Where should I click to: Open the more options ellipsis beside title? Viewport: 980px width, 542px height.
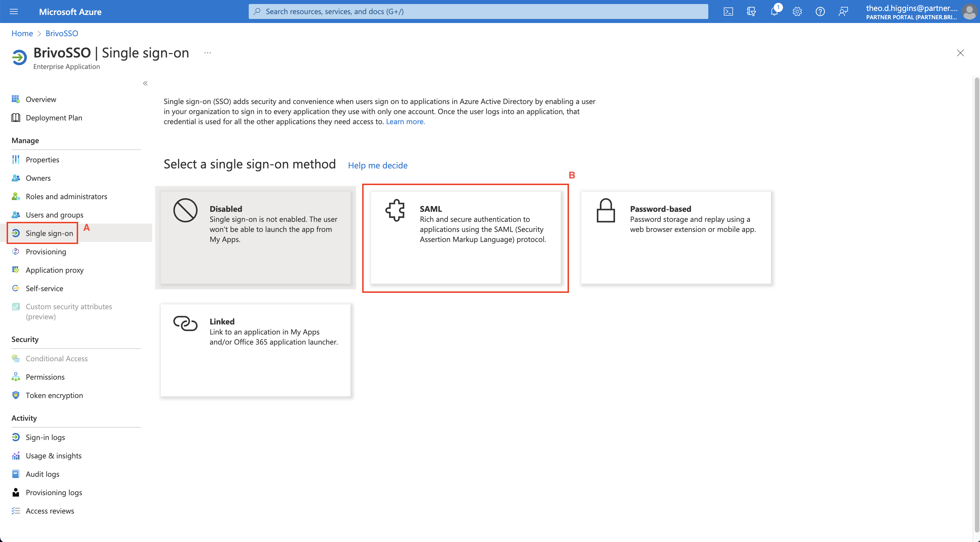click(207, 53)
